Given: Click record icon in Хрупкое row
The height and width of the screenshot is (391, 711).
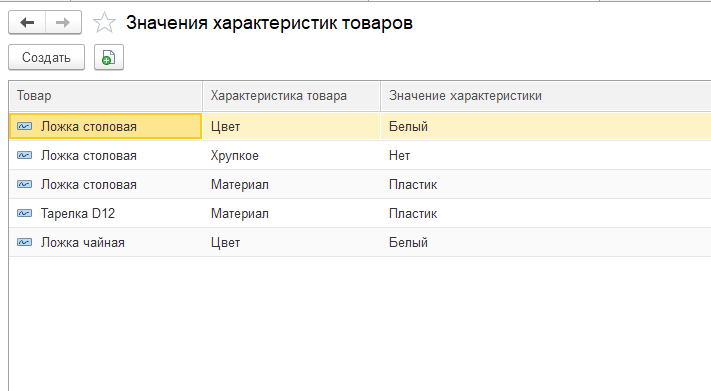Looking at the screenshot, I should tap(24, 155).
